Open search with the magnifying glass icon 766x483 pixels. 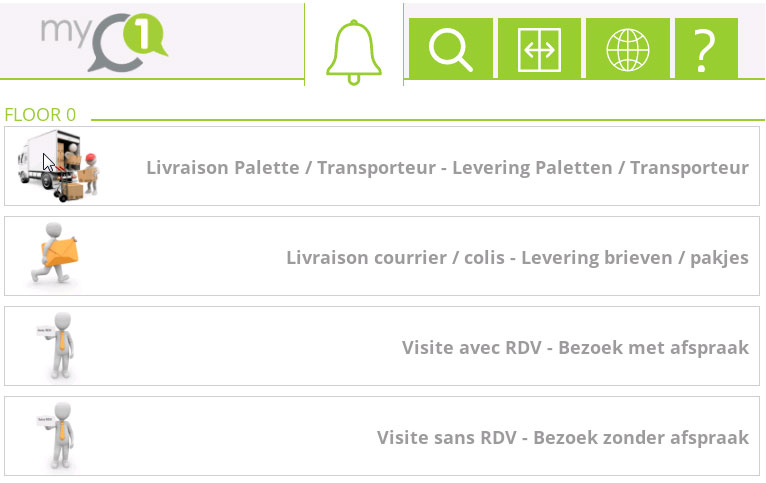tap(450, 48)
